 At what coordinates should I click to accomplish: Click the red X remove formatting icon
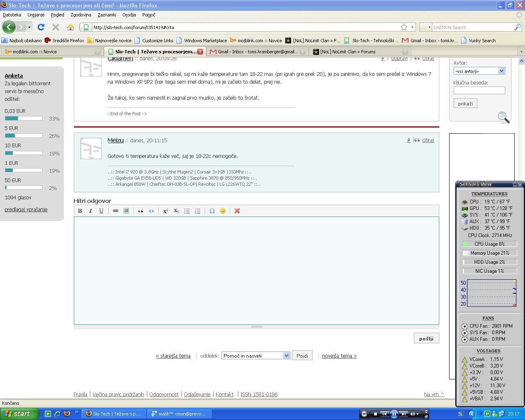coord(237,211)
